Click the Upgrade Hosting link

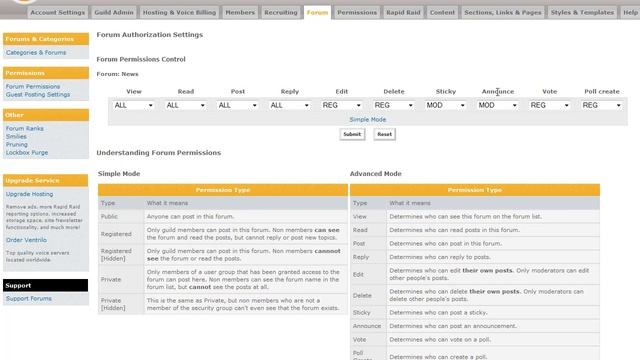(x=29, y=194)
